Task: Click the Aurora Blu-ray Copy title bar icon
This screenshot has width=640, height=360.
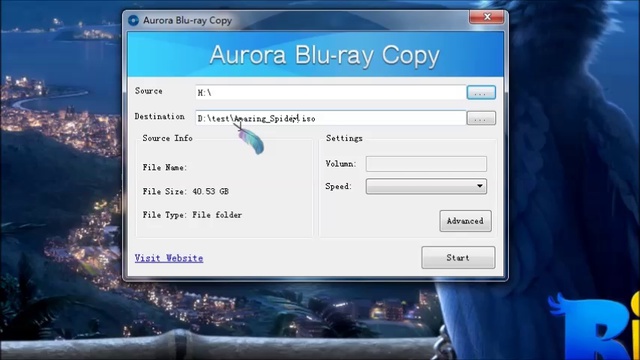Action: click(x=133, y=20)
